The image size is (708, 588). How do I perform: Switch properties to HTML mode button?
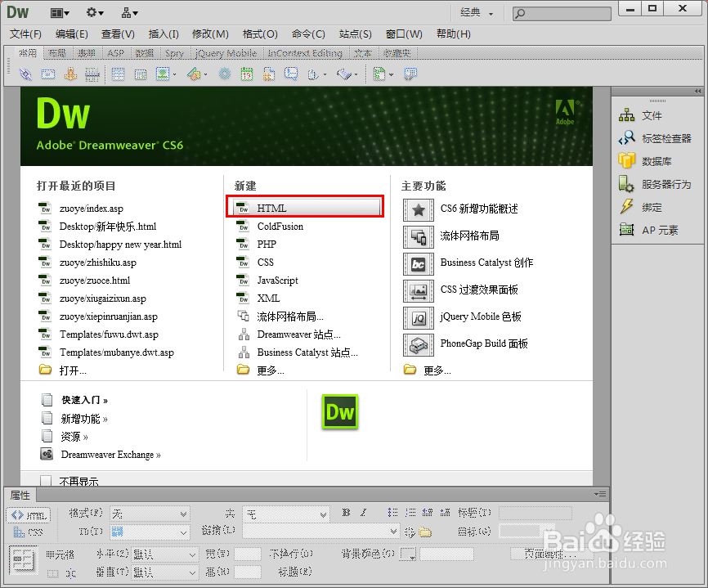[29, 515]
